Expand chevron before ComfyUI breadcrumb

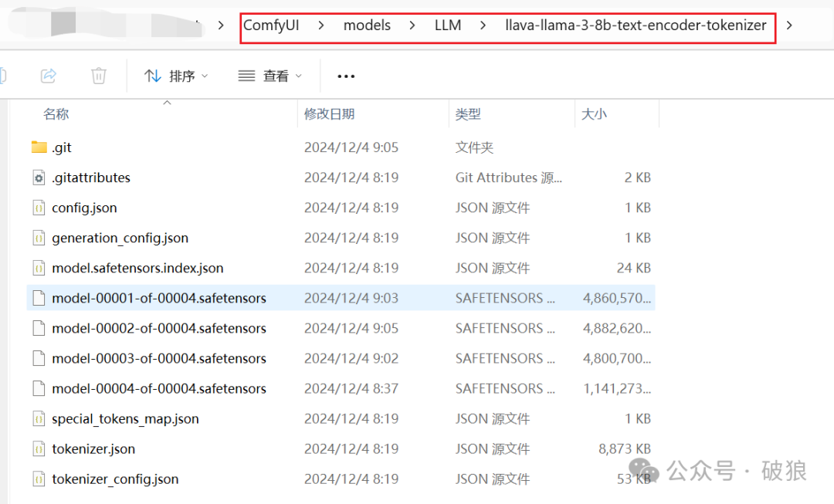tap(222, 25)
